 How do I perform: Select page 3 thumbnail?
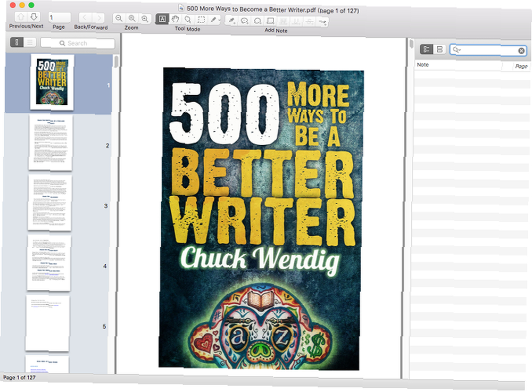(49, 203)
